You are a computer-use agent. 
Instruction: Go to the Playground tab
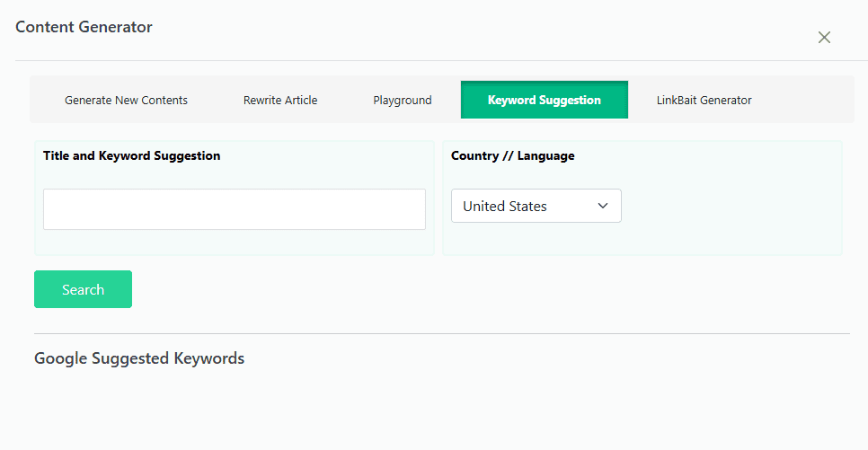[x=403, y=101]
